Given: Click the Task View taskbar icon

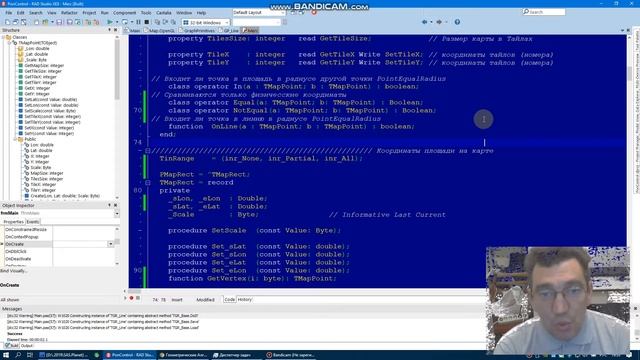Looking at the screenshot, I should coord(30,355).
